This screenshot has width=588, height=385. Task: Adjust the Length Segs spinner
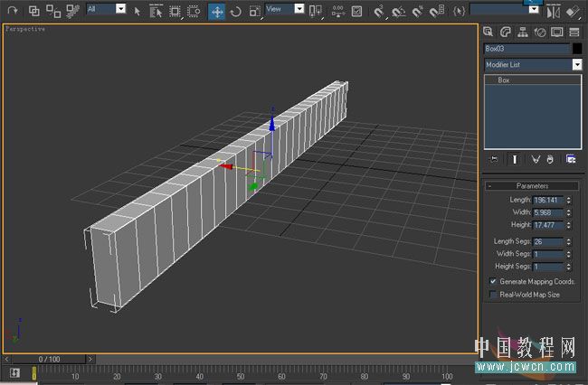(569, 241)
